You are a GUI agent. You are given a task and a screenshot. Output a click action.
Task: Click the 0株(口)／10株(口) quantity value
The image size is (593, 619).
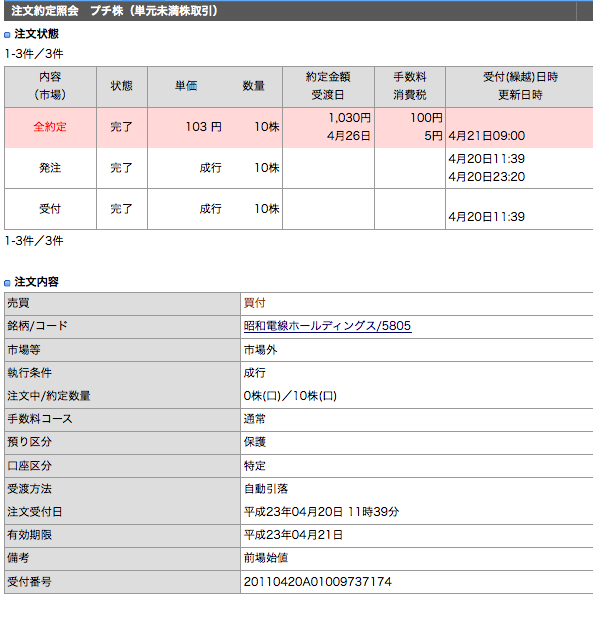290,396
